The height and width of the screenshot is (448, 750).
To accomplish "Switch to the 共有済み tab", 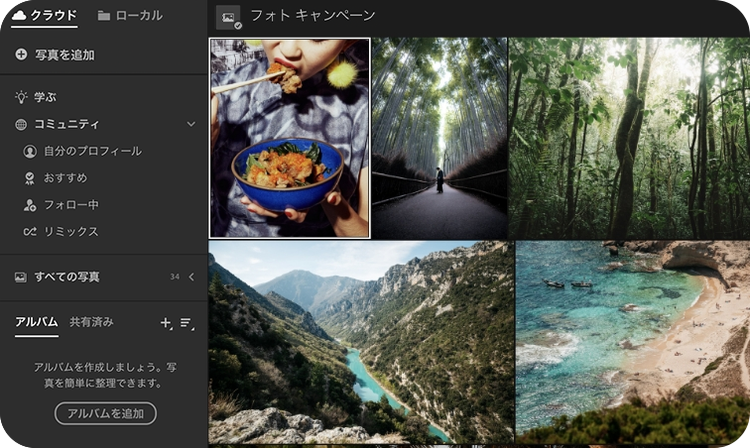I will pos(91,322).
